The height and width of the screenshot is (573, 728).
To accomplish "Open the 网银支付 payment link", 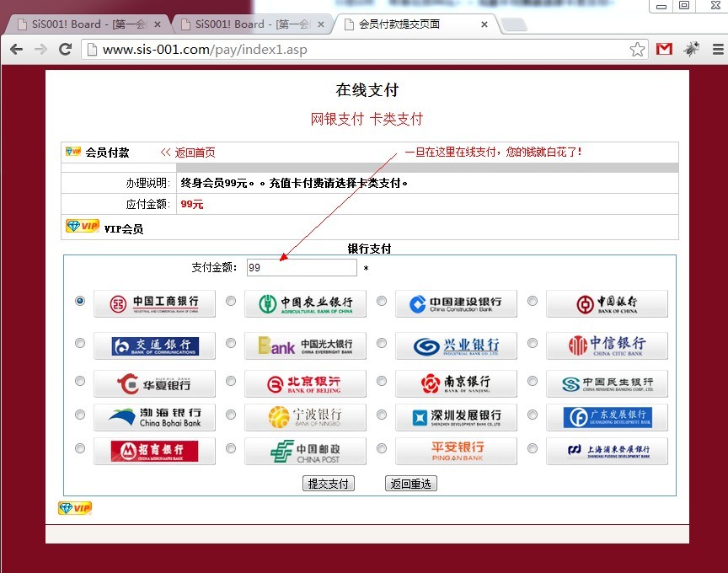I will click(337, 119).
